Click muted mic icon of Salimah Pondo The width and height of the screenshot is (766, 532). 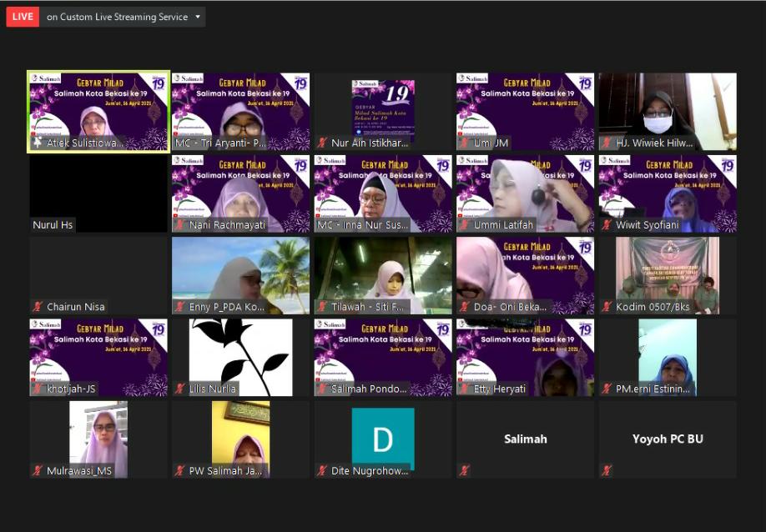click(322, 389)
